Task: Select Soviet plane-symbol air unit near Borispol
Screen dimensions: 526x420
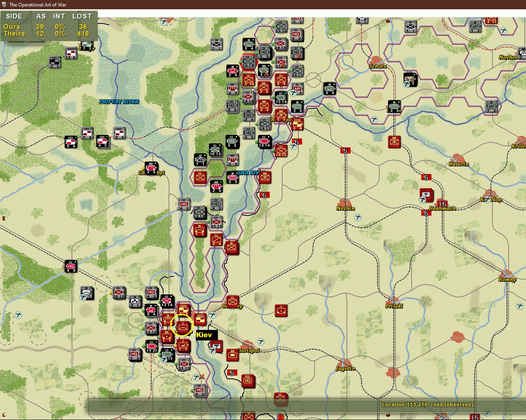Action: tap(216, 346)
